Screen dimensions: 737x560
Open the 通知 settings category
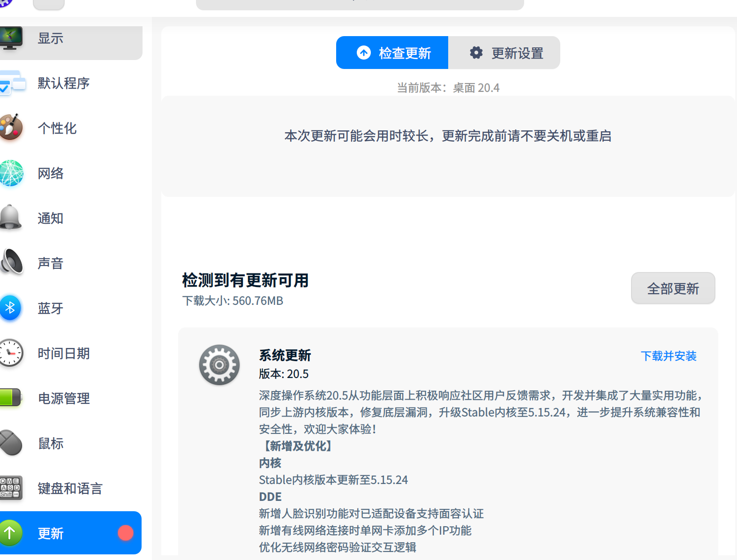tap(71, 219)
